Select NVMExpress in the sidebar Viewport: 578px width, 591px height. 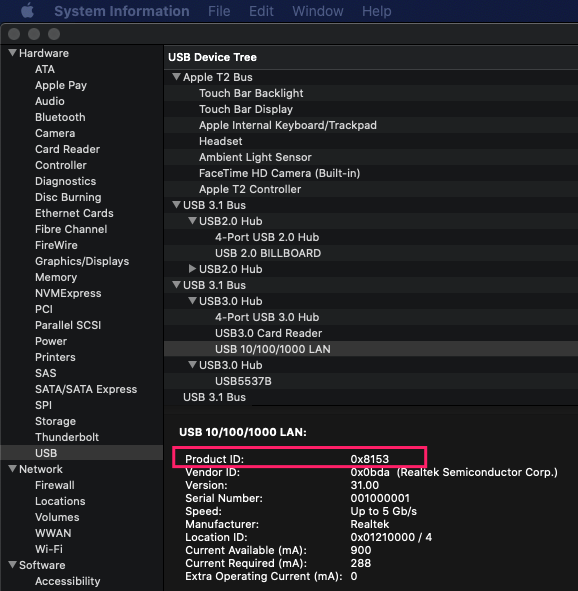pos(68,293)
